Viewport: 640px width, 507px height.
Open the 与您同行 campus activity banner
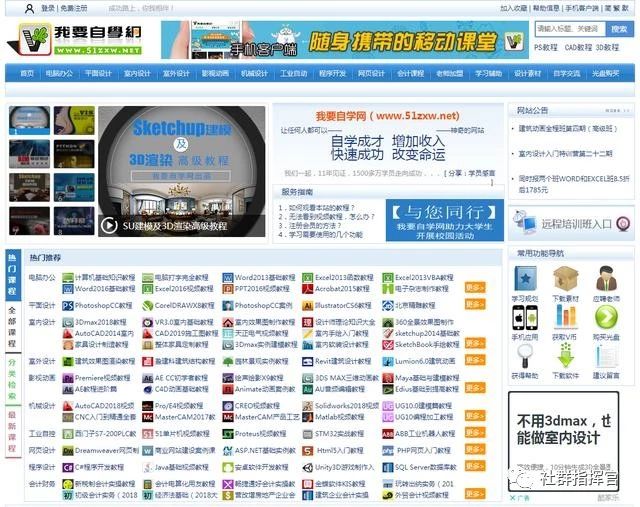444,220
